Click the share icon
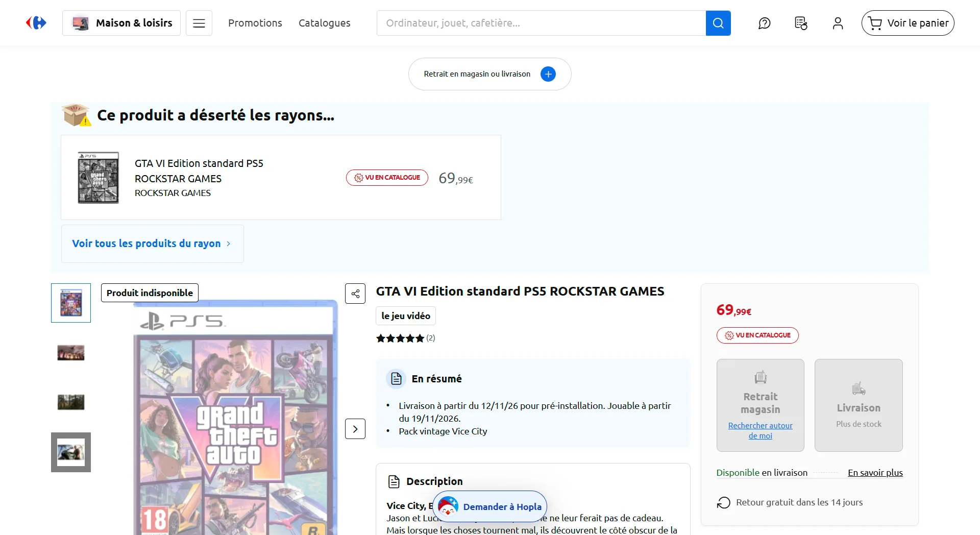 (x=355, y=294)
